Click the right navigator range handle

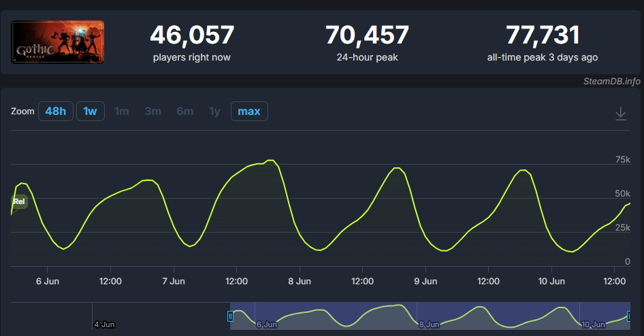coord(629,316)
